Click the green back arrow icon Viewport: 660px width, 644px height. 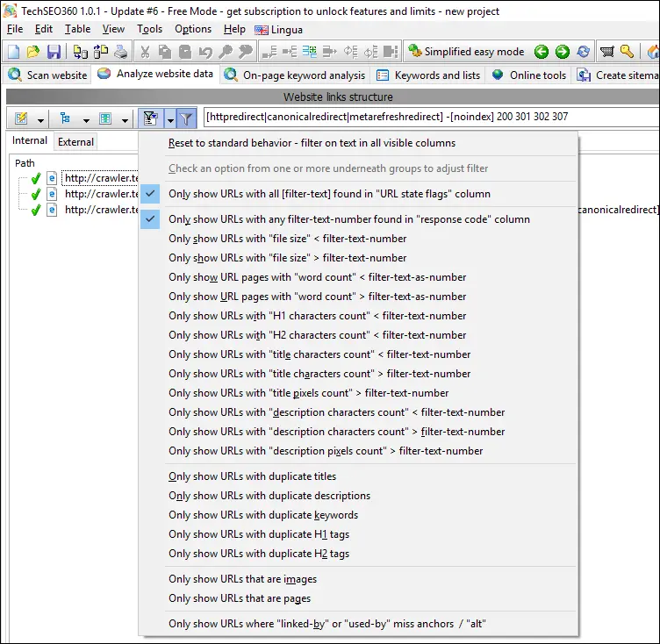[x=542, y=52]
